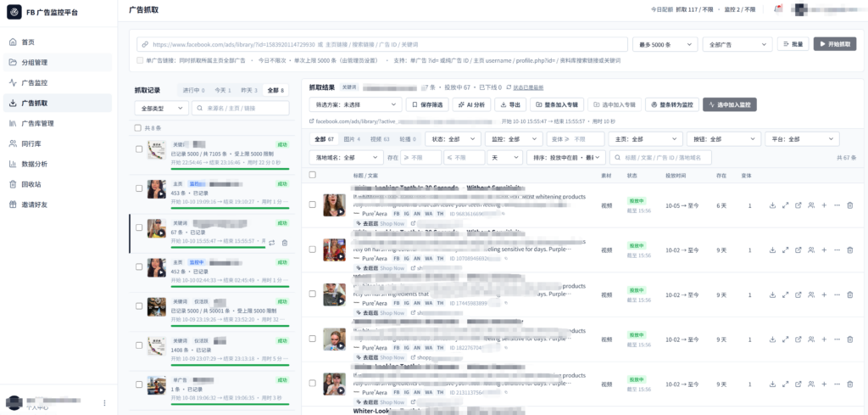Viewport: 868px width, 415px height.
Task: Click the peers icon for ad dated 10-05
Action: coord(811,205)
